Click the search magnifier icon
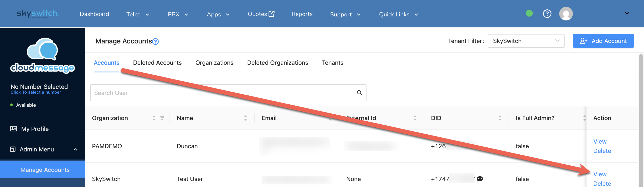Viewport: 644px width, 187px height. [x=359, y=93]
